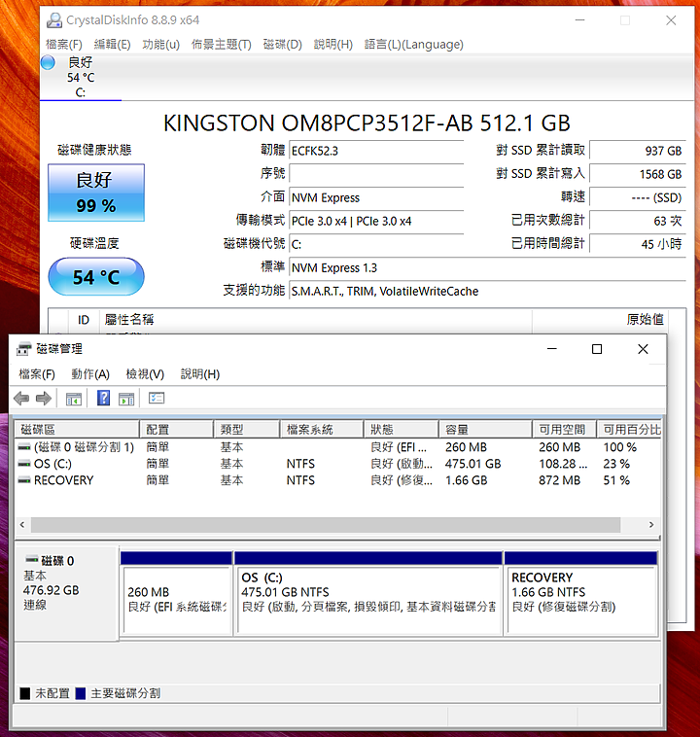The width and height of the screenshot is (700, 737).
Task: Open 說明(H) menu in Disk Management
Action: coord(200,374)
